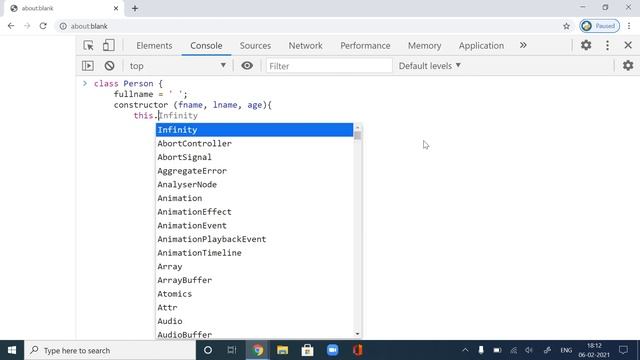This screenshot has width=640, height=360.
Task: Open Task View on the taskbar
Action: (x=232, y=350)
